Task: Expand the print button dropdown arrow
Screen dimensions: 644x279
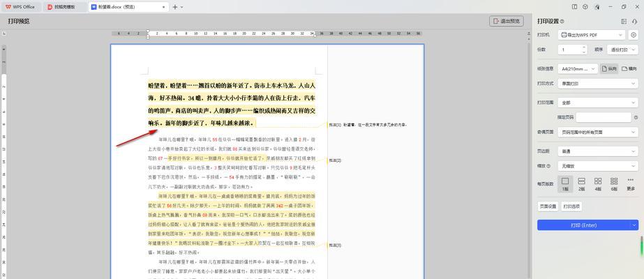Action: [634, 225]
